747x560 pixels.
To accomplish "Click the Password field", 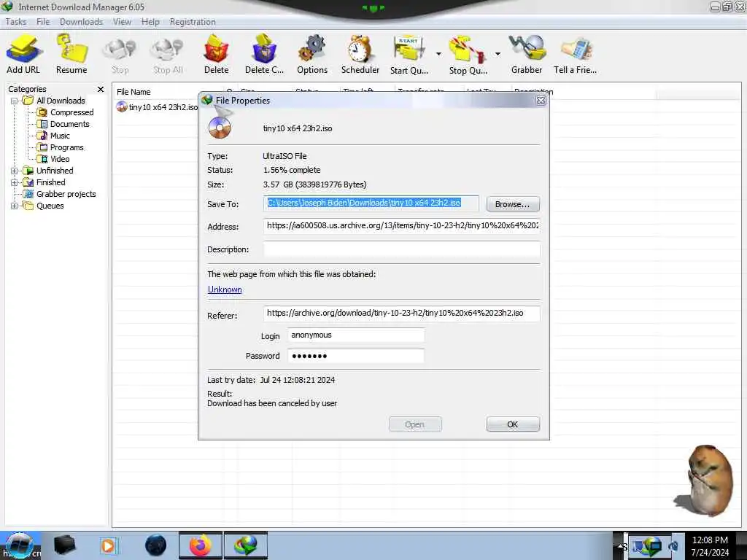I will 356,356.
